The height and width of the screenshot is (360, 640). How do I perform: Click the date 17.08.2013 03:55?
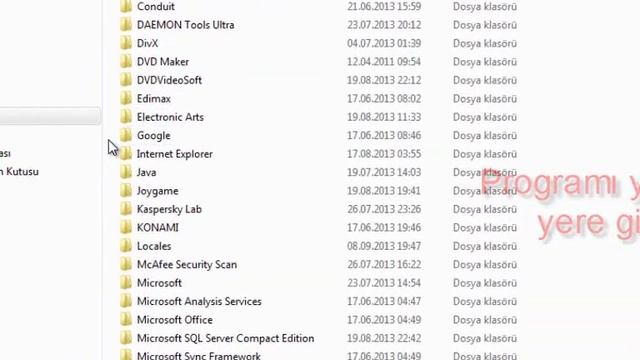(x=384, y=154)
